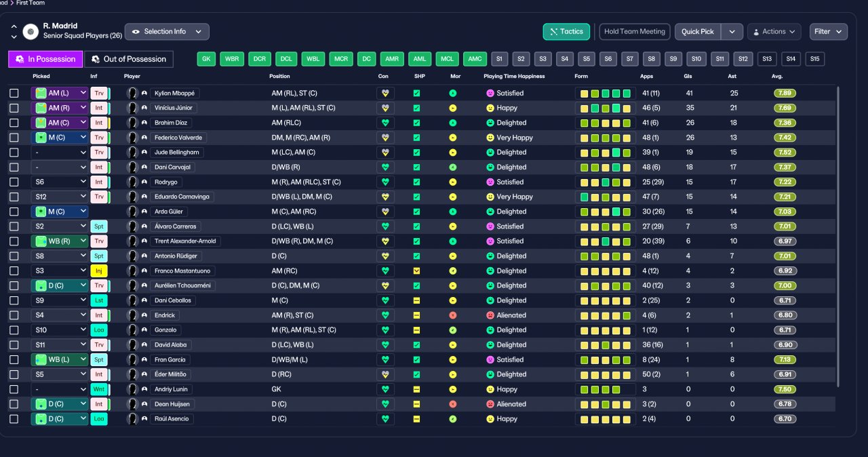Check the box next to Gonzalo
The height and width of the screenshot is (457, 868).
[14, 330]
